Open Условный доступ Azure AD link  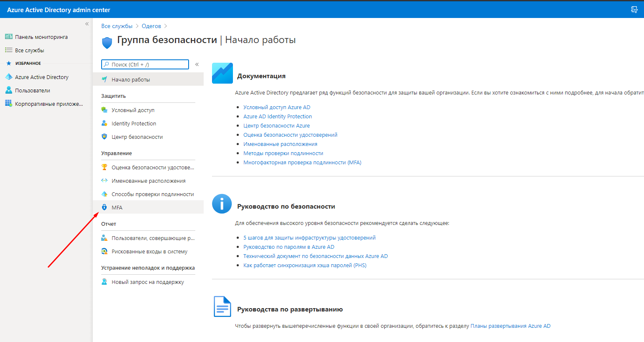277,107
